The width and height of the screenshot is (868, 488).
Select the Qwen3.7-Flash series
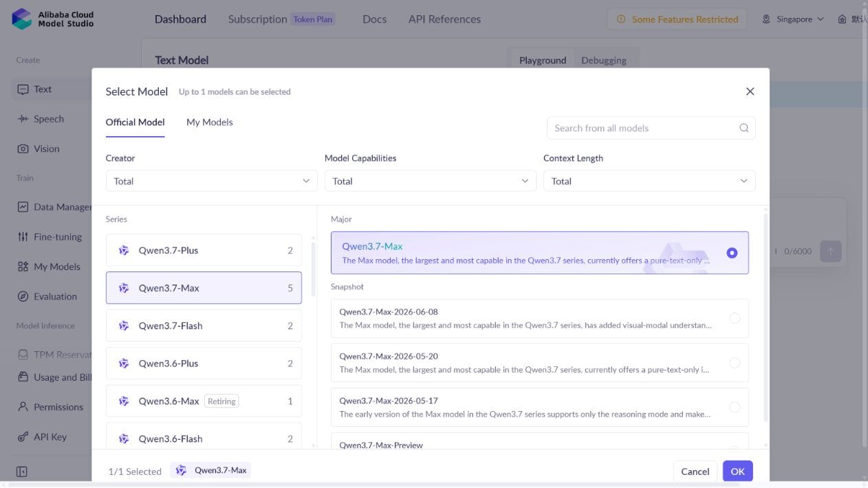point(204,326)
